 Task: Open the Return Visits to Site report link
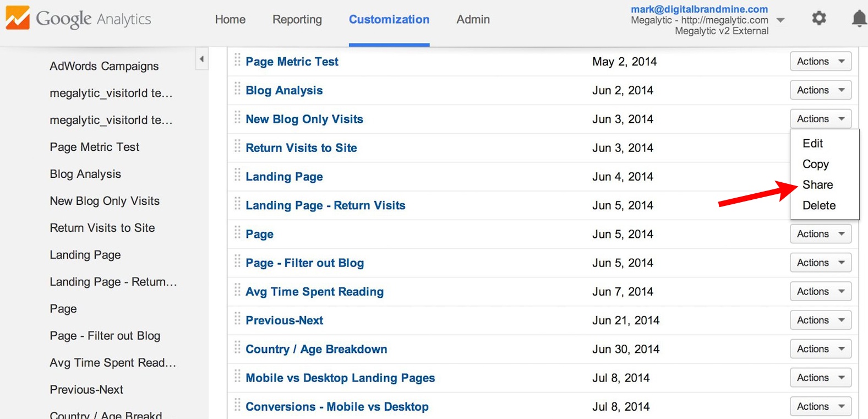pyautogui.click(x=301, y=148)
